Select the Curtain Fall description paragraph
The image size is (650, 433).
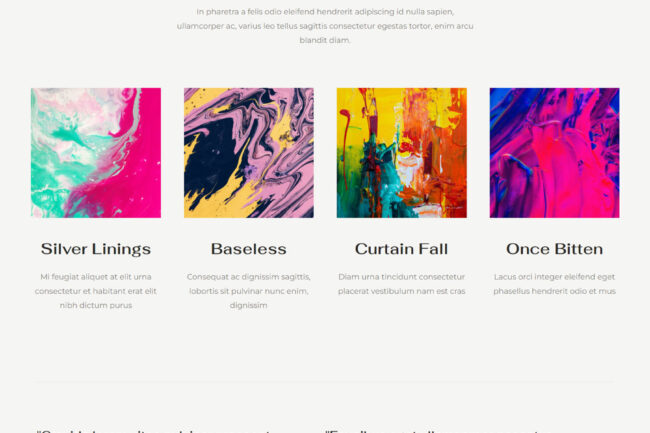click(x=402, y=284)
